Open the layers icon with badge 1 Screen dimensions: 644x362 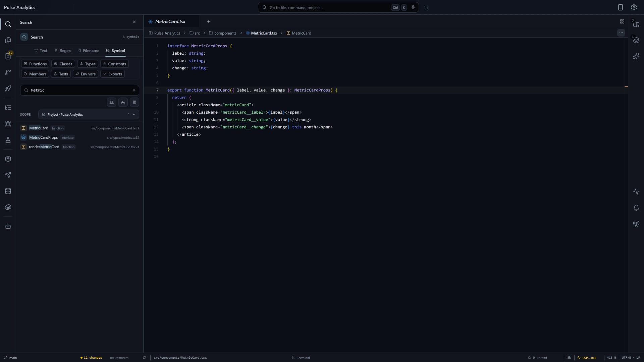point(636,40)
